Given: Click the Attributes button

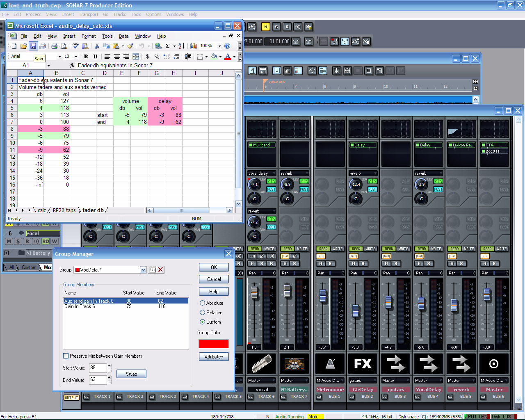Looking at the screenshot, I should (x=214, y=357).
